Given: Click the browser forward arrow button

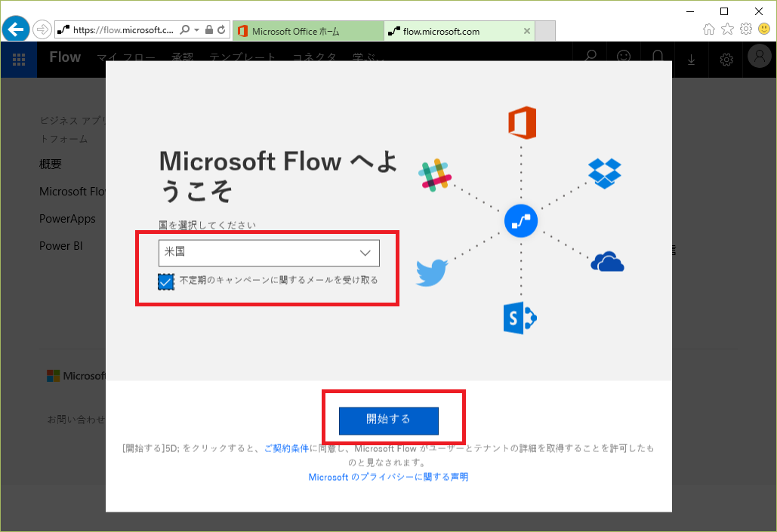Looking at the screenshot, I should 42,29.
